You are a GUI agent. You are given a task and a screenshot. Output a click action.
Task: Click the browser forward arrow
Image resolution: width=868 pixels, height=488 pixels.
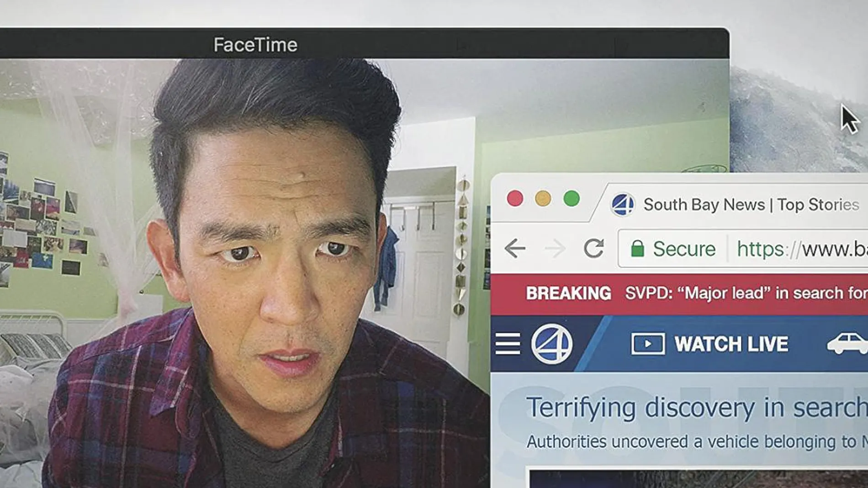click(x=556, y=249)
